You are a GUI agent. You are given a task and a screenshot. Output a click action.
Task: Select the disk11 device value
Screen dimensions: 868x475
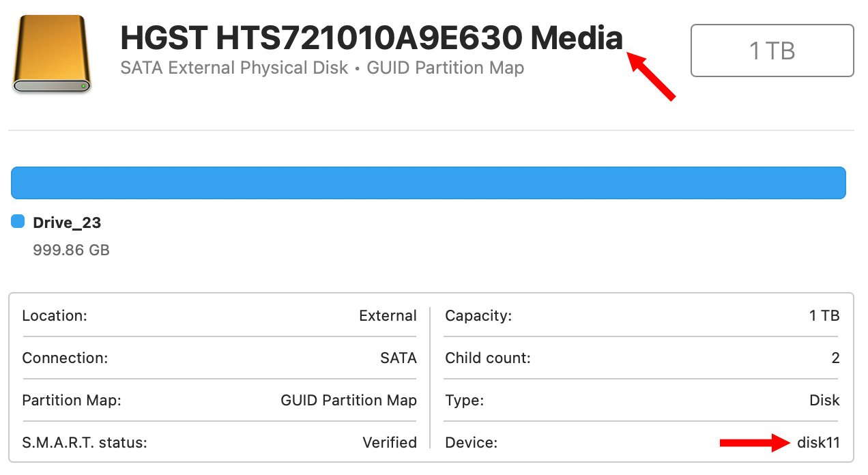818,443
